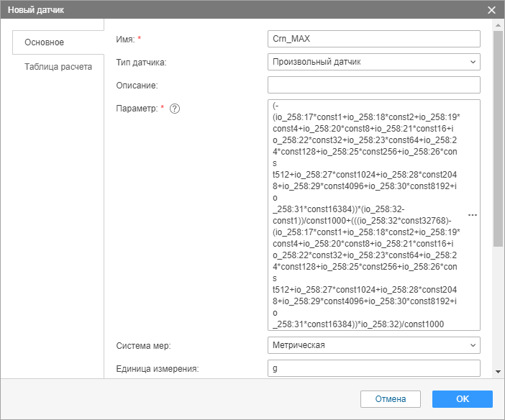
Task: Select the Единица измерения field with g
Action: [373, 369]
